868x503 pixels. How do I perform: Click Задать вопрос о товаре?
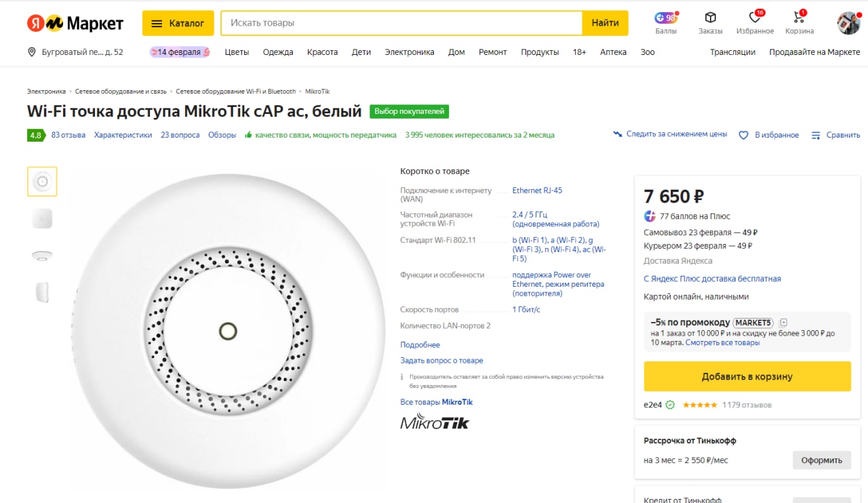(441, 361)
